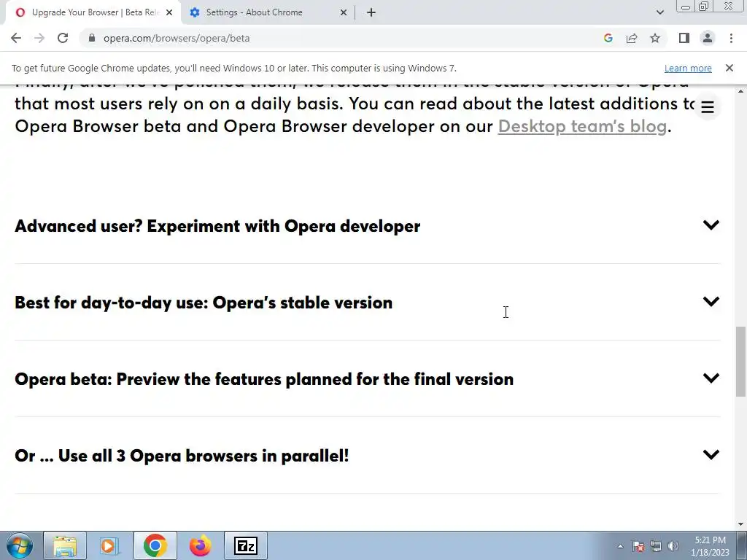747x560 pixels.
Task: Open Action Center flag icon
Action: 638,547
